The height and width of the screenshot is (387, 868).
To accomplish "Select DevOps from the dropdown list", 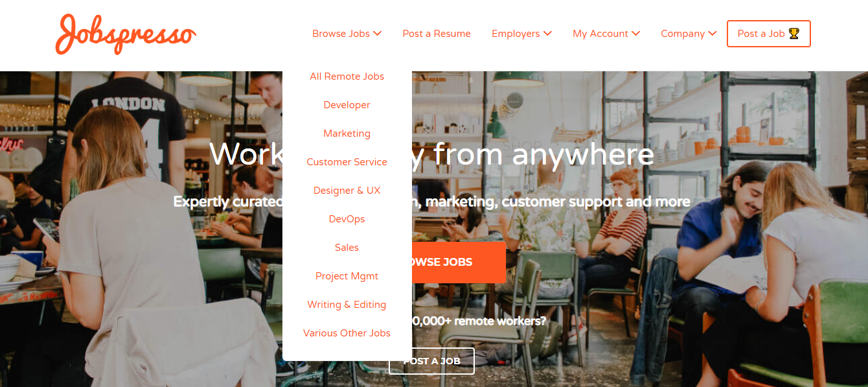I will (x=347, y=219).
